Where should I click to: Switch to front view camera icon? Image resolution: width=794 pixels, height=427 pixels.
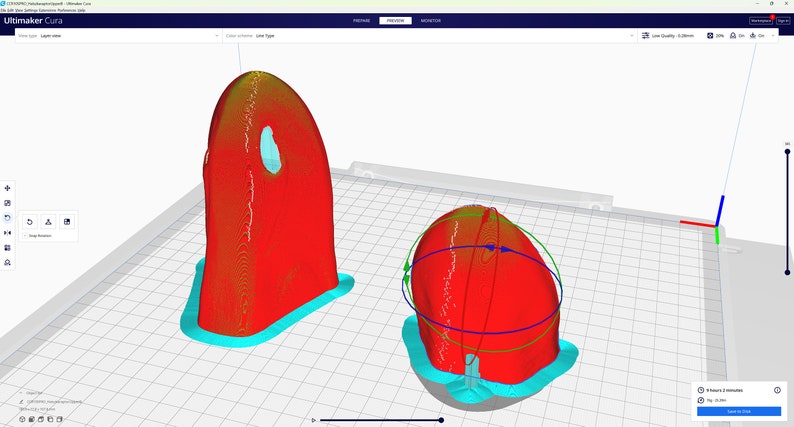click(x=31, y=419)
